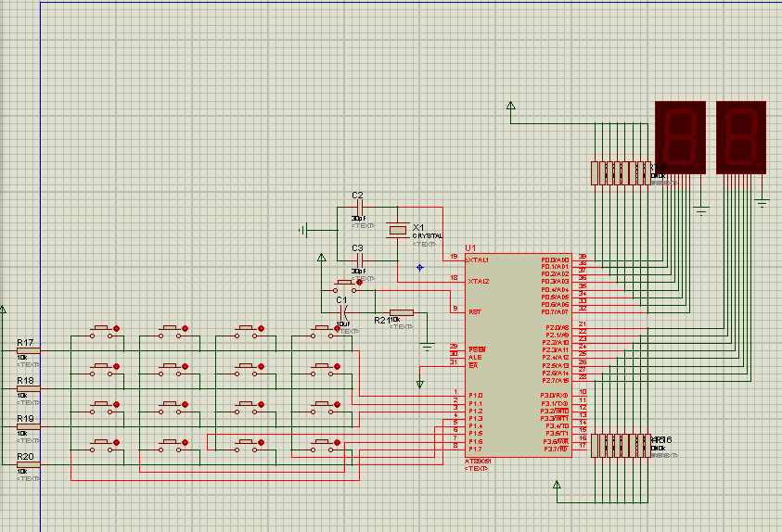
Task: Click the U1 reference label above the chip
Action: pos(470,248)
